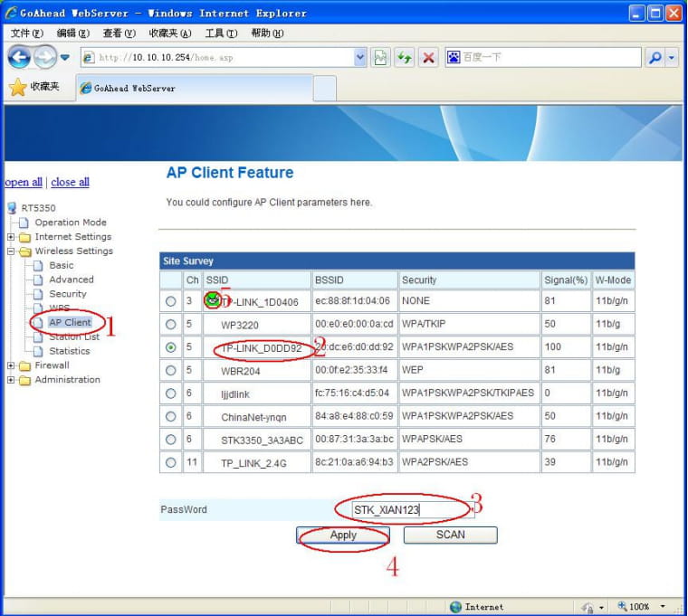This screenshot has height=616, width=688.
Task: Open Operation Mode in the tree
Action: pos(71,223)
